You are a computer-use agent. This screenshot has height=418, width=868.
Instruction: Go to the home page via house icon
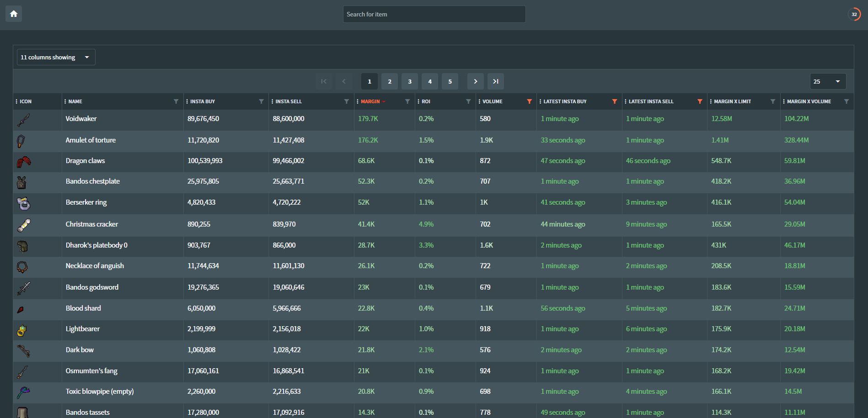[14, 14]
